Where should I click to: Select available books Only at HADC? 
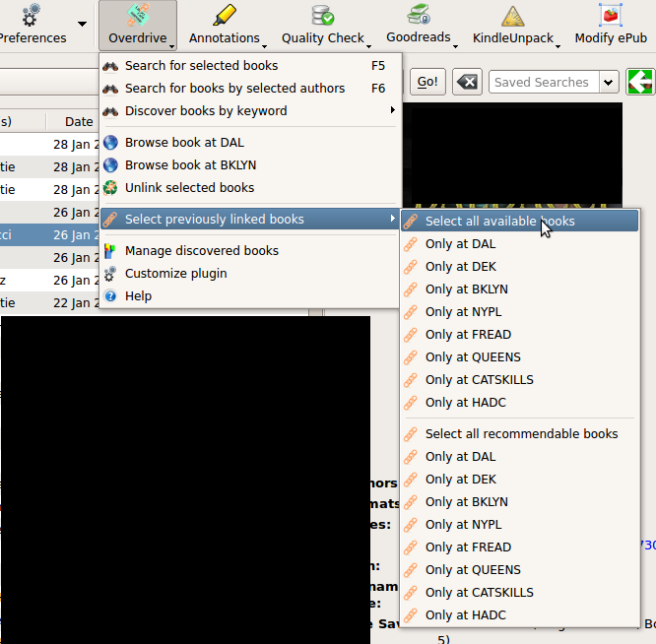coord(520,403)
